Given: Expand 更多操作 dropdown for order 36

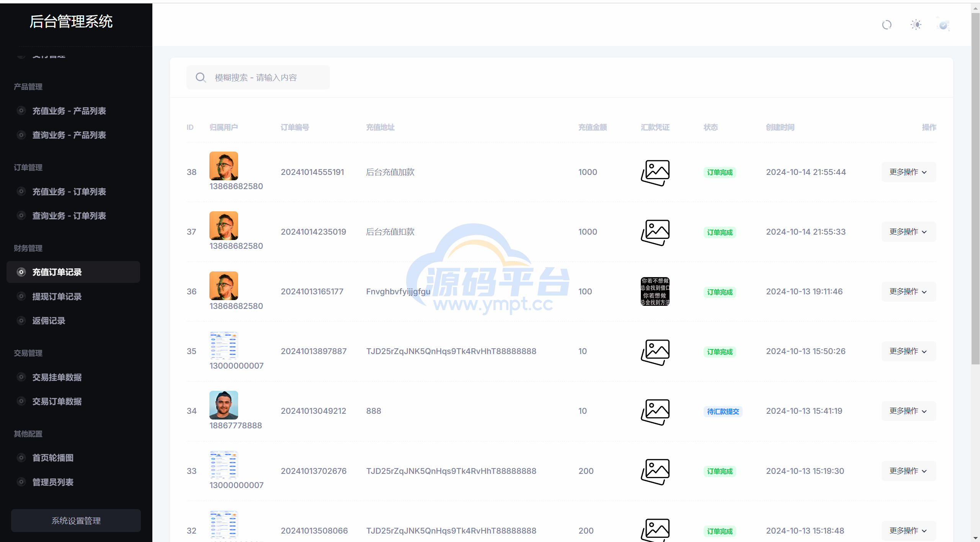Looking at the screenshot, I should (x=908, y=291).
